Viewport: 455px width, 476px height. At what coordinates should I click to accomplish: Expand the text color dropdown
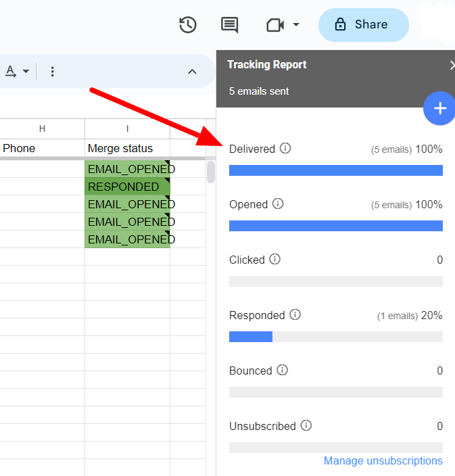point(26,71)
